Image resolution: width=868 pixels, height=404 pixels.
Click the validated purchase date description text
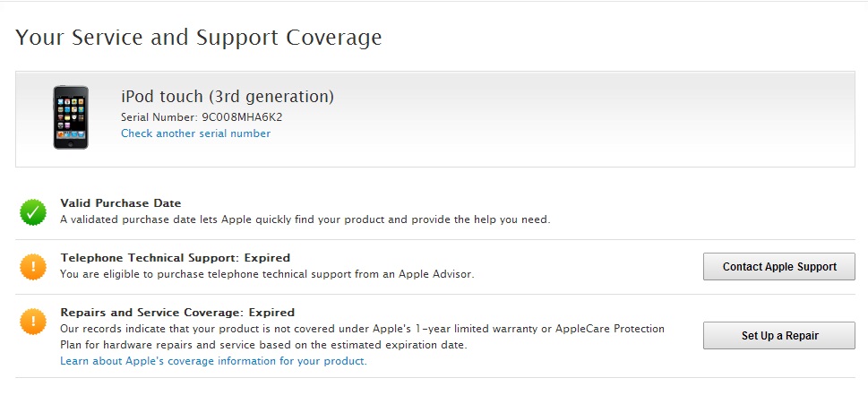pyautogui.click(x=305, y=219)
